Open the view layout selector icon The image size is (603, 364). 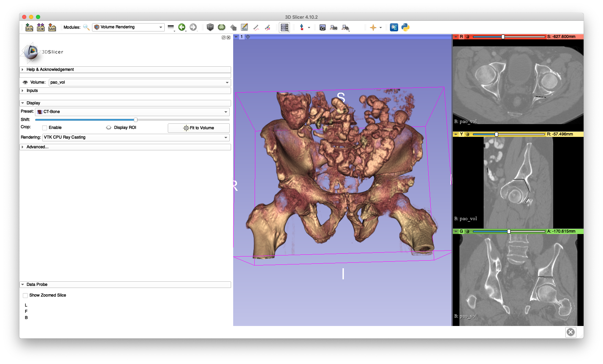point(284,27)
